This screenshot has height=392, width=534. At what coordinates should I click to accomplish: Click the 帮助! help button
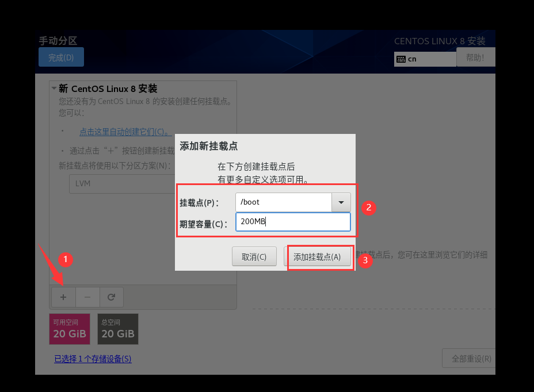pos(475,57)
